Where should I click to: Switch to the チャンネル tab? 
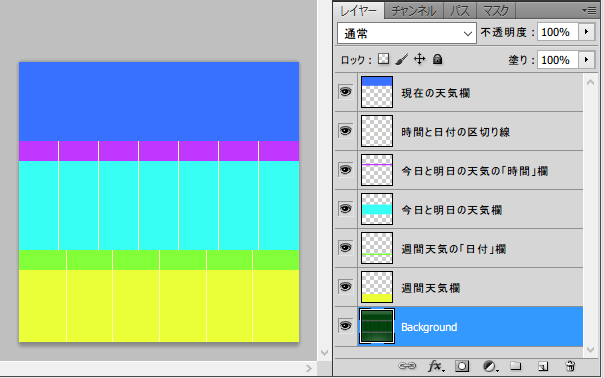pos(414,10)
